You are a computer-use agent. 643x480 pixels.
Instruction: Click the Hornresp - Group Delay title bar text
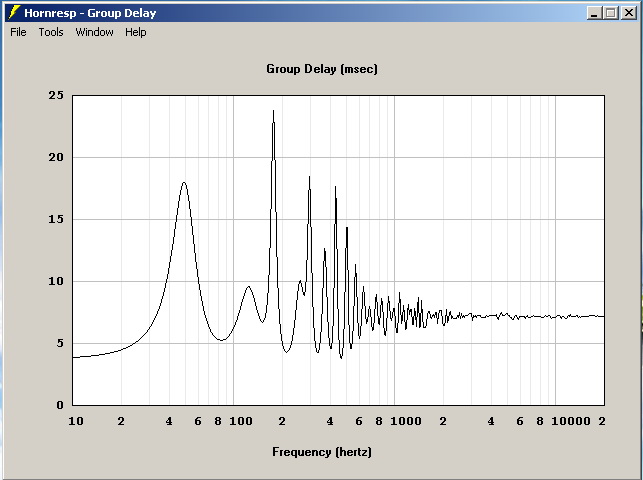[x=90, y=13]
